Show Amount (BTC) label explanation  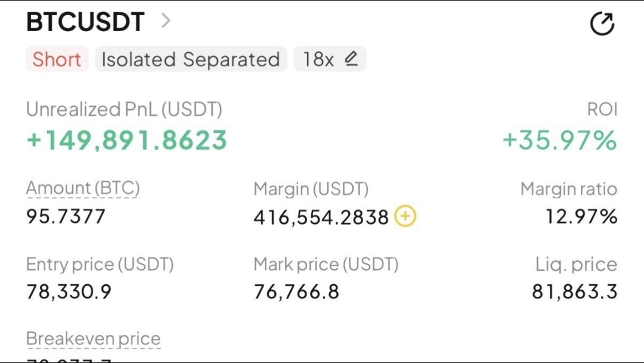(x=83, y=189)
